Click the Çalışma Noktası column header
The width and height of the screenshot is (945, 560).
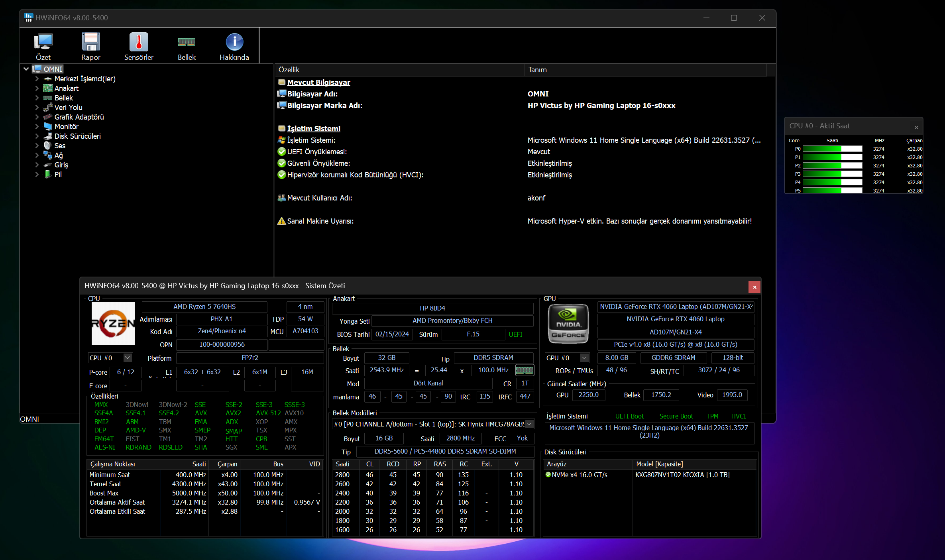coord(124,464)
